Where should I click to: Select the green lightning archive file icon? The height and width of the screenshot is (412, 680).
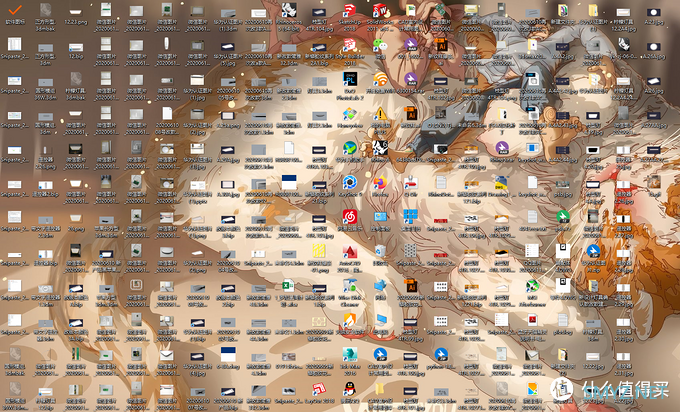[563, 217]
